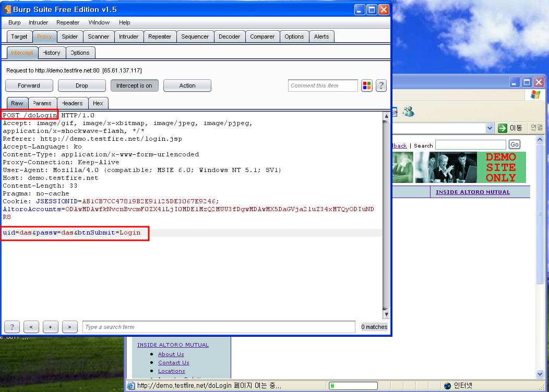The width and height of the screenshot is (549, 392).
Task: Click the search help question mark button
Action: 12,327
